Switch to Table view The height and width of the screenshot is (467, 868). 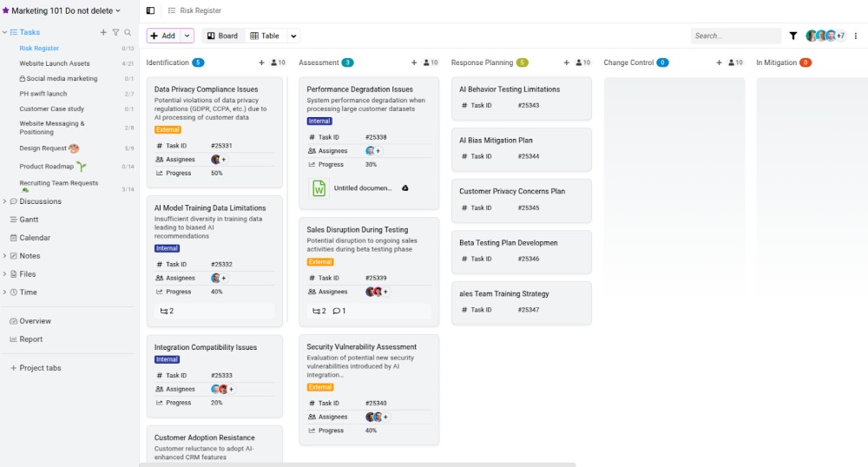[265, 36]
